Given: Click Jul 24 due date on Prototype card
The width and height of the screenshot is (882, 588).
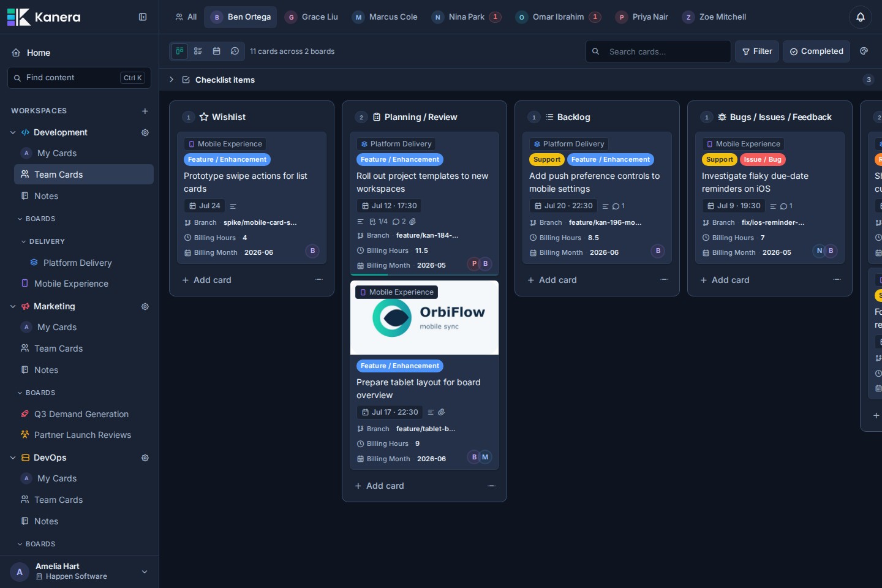Looking at the screenshot, I should 205,206.
